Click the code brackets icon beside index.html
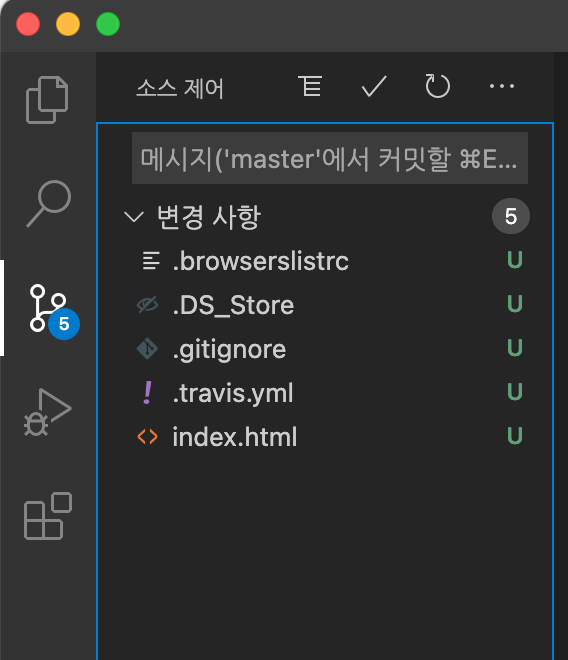This screenshot has width=568, height=660. [147, 436]
